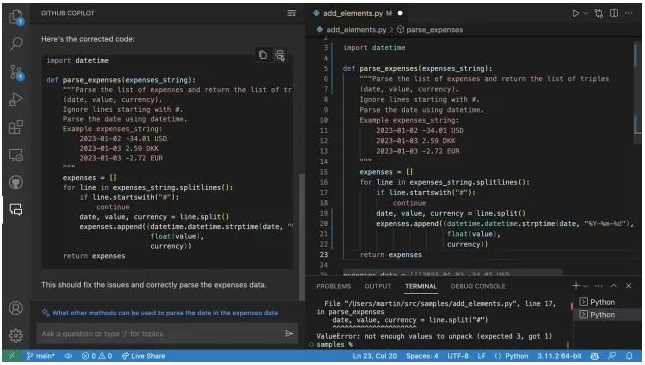
Task: Open the Source Control view
Action: (16, 72)
